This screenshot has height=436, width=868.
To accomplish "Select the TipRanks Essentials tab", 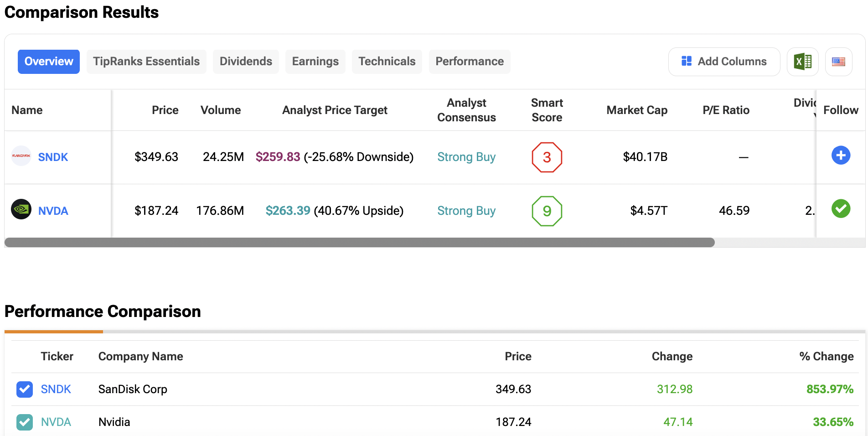I will 146,62.
